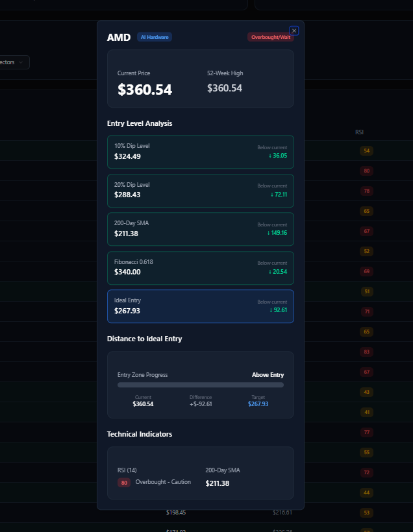Screen dimensions: 413x532
Task: Click the $216.61 cell in background table
Action: [282, 513]
